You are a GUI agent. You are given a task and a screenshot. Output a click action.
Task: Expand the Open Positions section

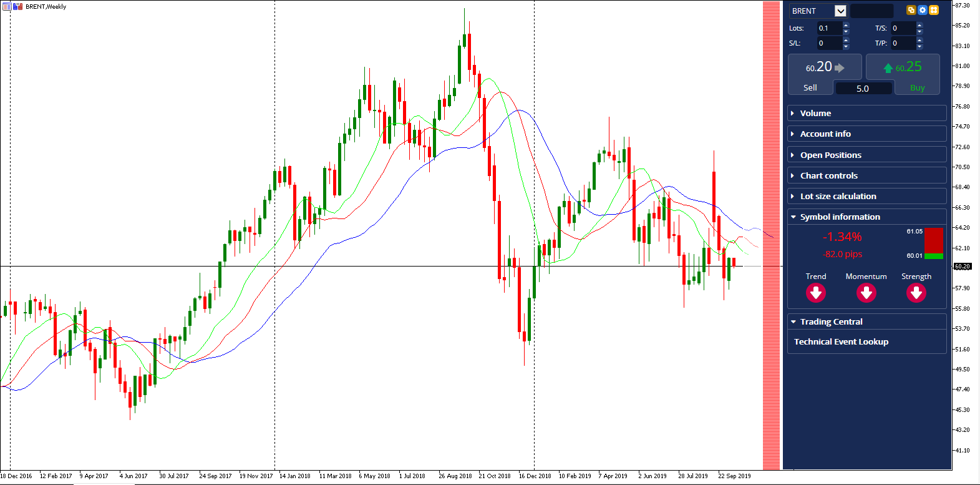(x=867, y=155)
